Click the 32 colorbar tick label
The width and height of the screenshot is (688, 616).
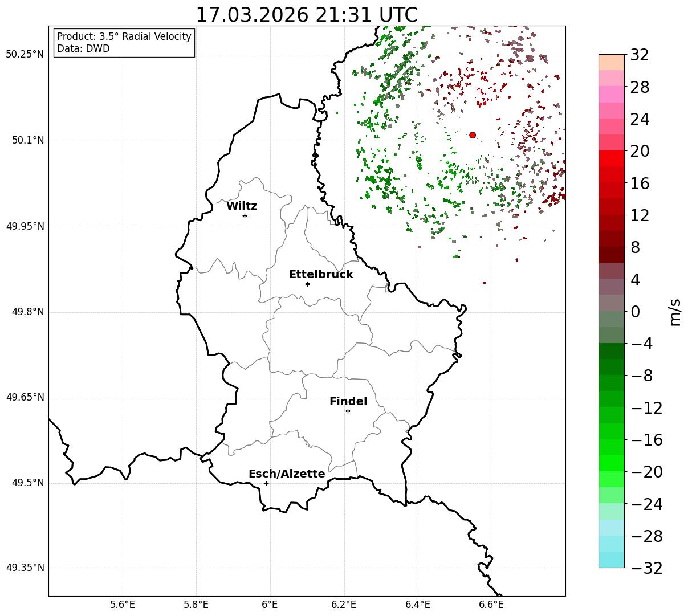point(640,55)
